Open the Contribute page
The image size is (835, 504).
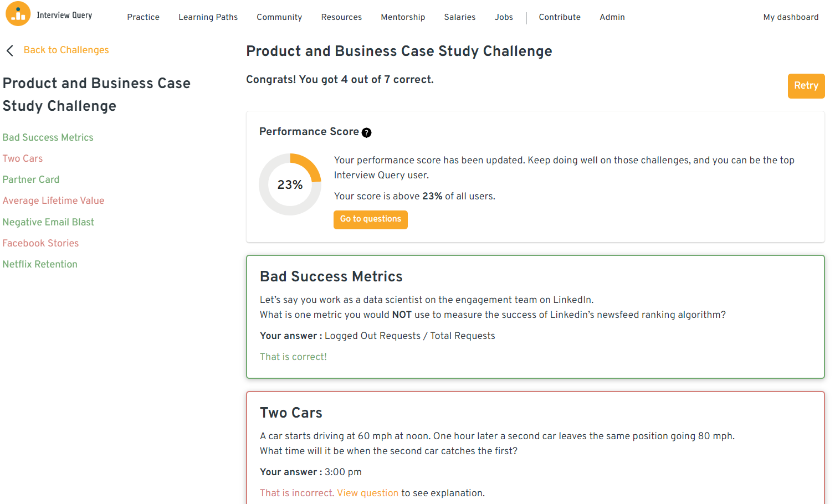[560, 17]
